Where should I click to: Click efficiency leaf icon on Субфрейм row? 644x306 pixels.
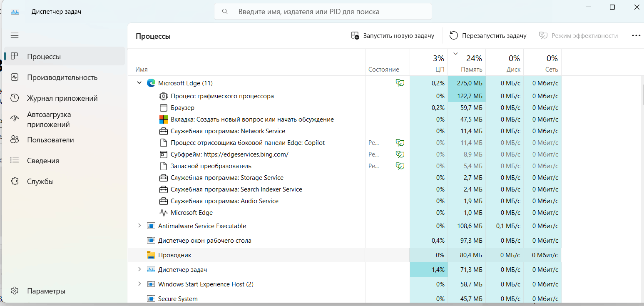400,154
